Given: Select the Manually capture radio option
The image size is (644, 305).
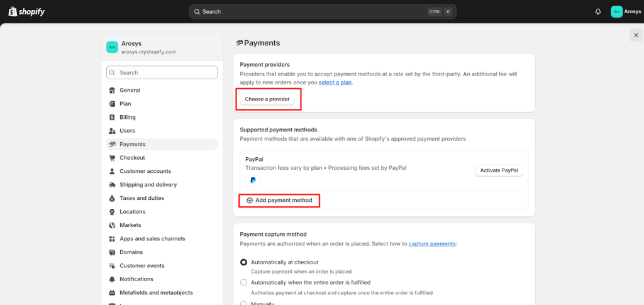Looking at the screenshot, I should click(244, 302).
